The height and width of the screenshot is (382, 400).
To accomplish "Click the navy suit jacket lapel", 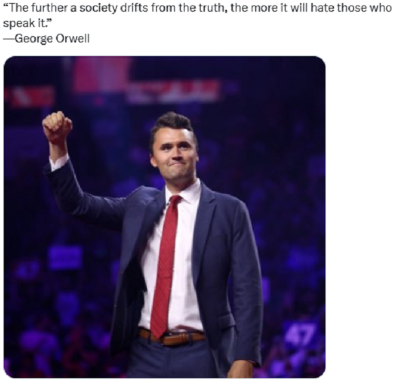I will pyautogui.click(x=205, y=227).
